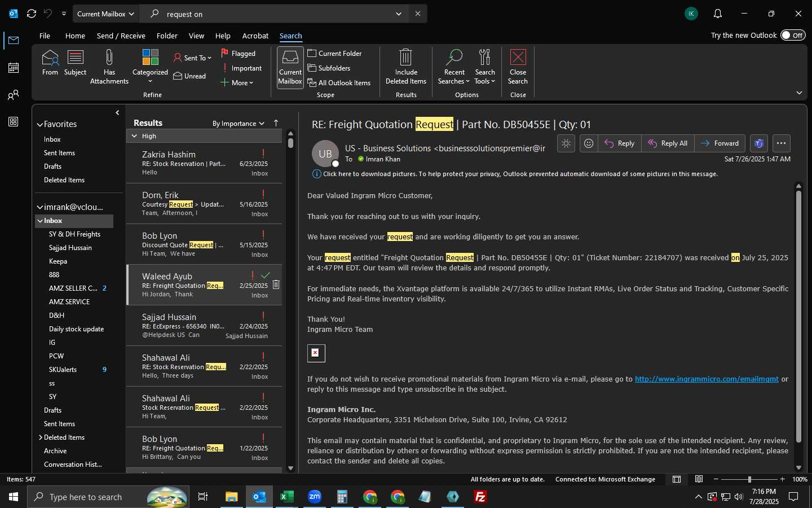Click download pictures info bar
Image resolution: width=812 pixels, height=508 pixels.
click(x=515, y=174)
